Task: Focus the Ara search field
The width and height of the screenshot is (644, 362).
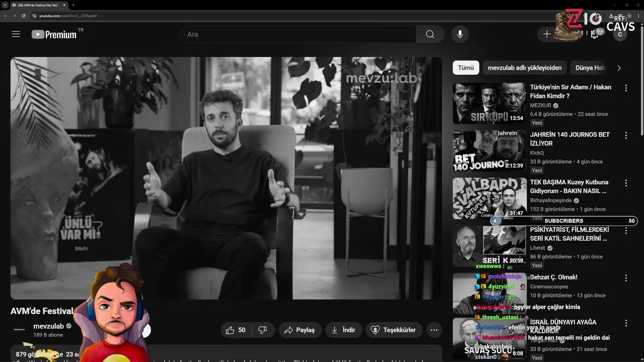Action: point(298,34)
